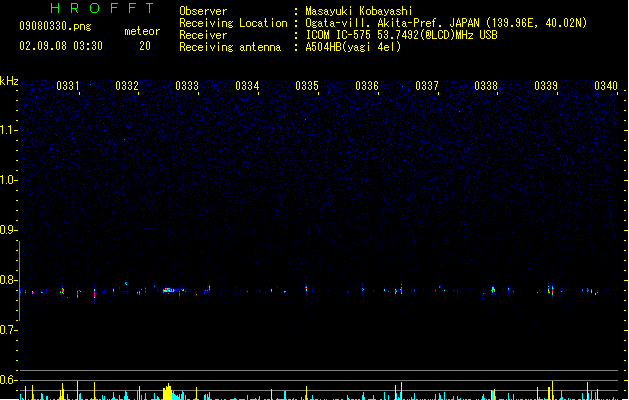Click the 0334 time marker
The image size is (629, 400).
(x=247, y=86)
